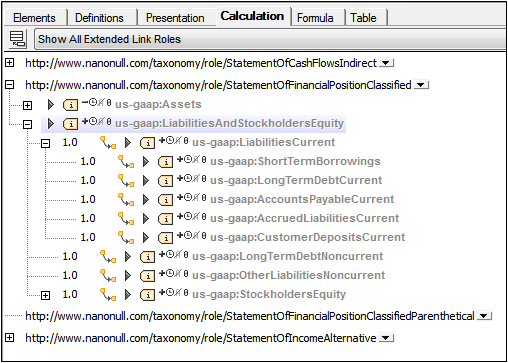Click weight 1.0 of ShortTermBorrowings
This screenshot has width=508, height=363.
(x=88, y=161)
